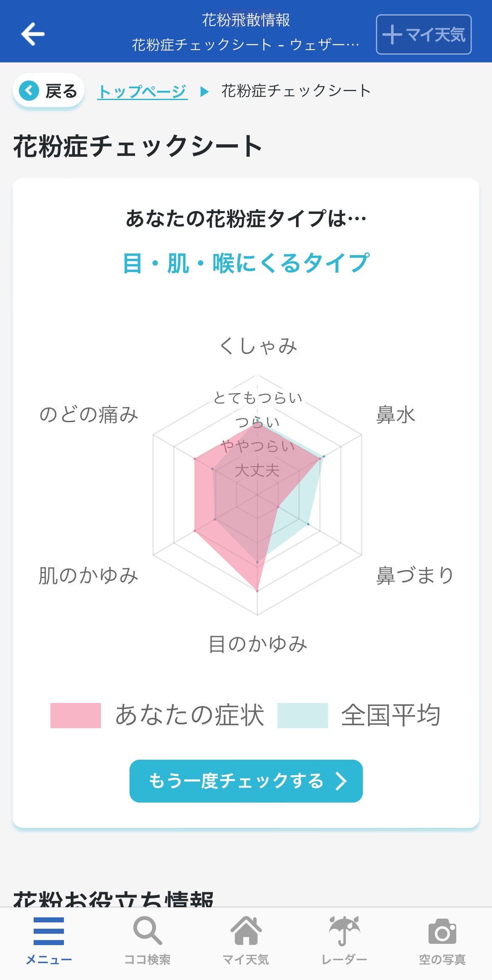Screen dimensions: 492x980
Task: Open ココ検索 magnifying glass icon
Action: [x=147, y=930]
